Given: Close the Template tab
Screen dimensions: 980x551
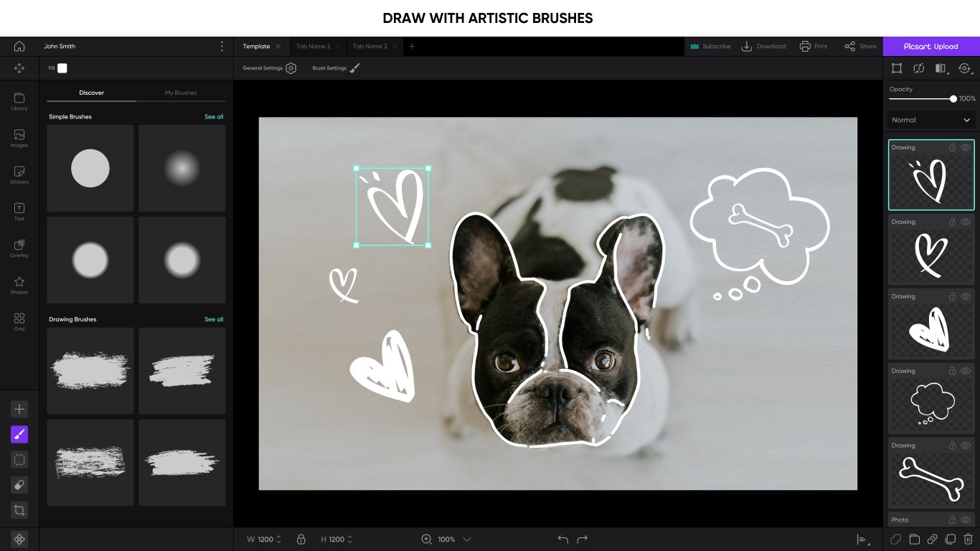Looking at the screenshot, I should pos(278,46).
